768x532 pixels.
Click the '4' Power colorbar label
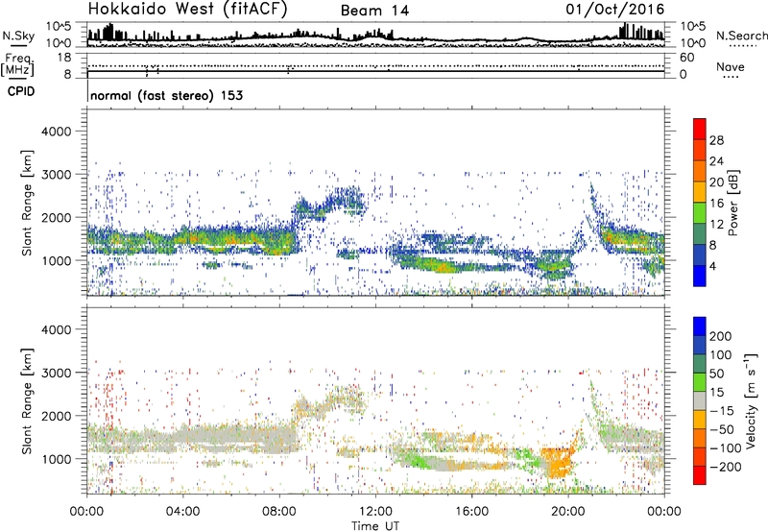(x=712, y=267)
